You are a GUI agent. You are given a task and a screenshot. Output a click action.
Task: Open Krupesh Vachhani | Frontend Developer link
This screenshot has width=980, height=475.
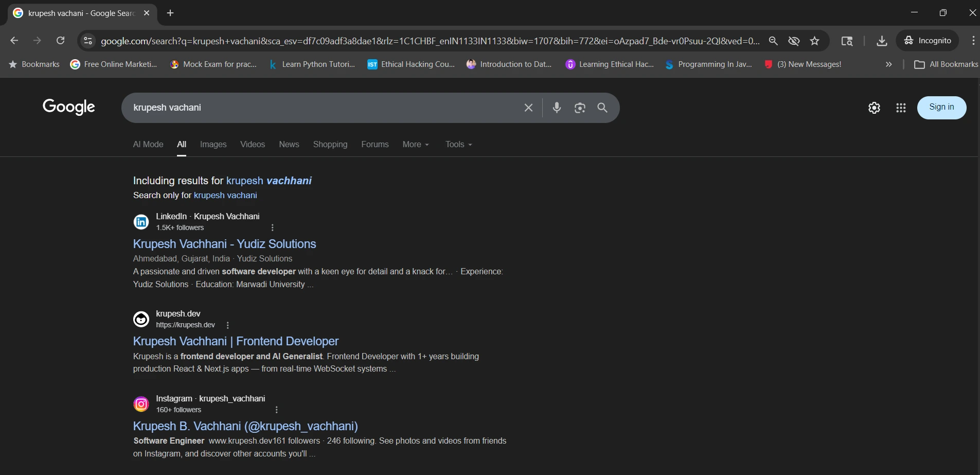[236, 341]
